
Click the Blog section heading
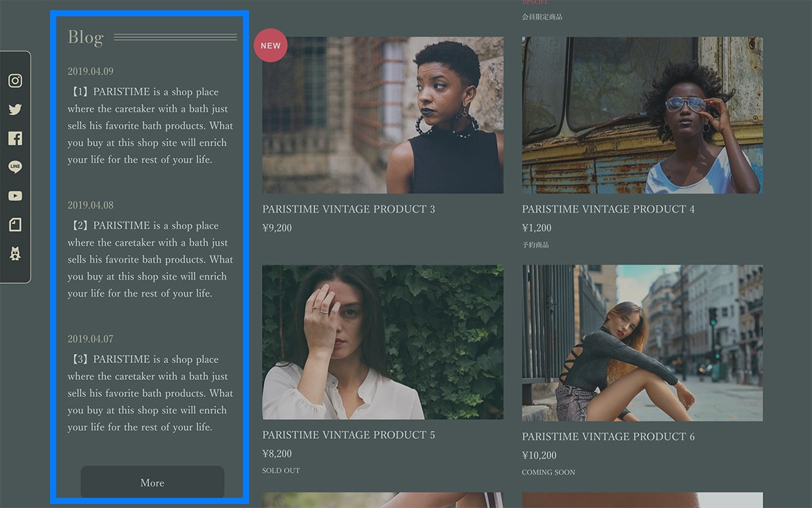point(85,37)
